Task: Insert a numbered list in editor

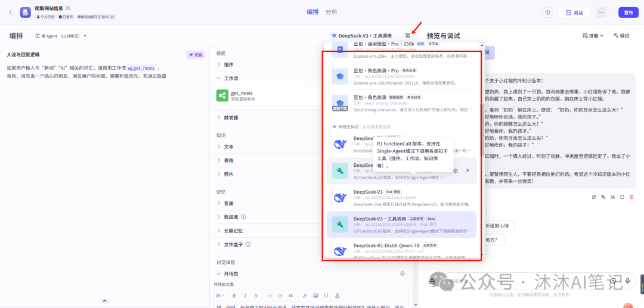Action: point(280,295)
